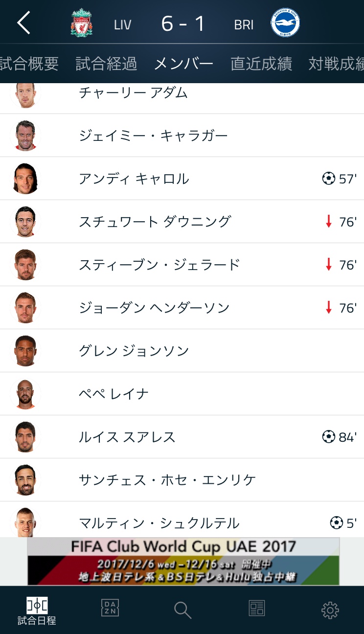Tap the Liverpool club crest

pos(82,23)
